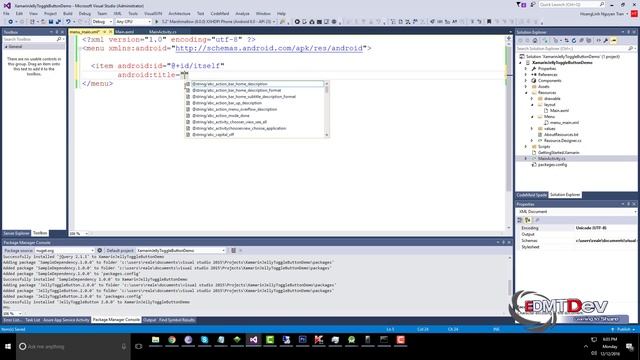
Task: Collapse the Resources folder node
Action: tap(526, 93)
